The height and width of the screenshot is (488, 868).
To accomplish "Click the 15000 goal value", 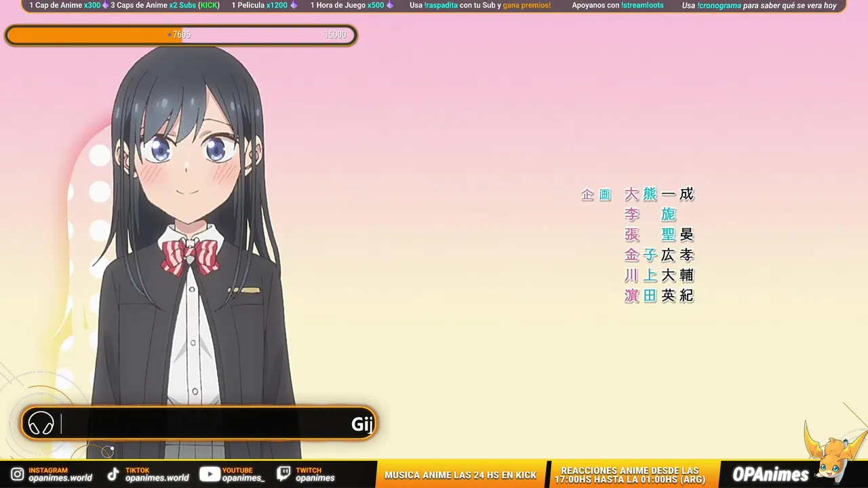I will coord(335,35).
